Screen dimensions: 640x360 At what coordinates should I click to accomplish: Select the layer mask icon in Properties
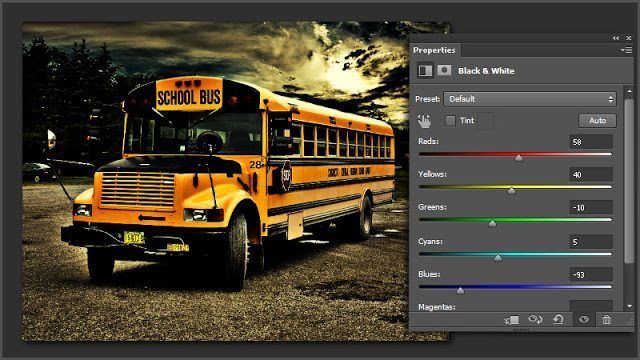(444, 70)
